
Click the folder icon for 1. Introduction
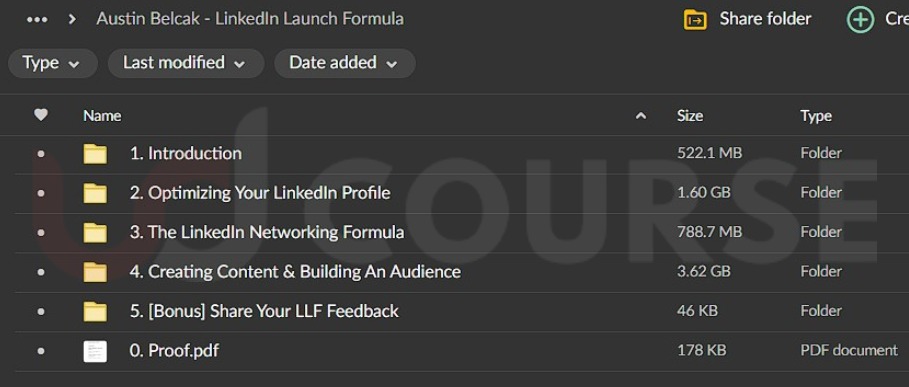tap(95, 154)
